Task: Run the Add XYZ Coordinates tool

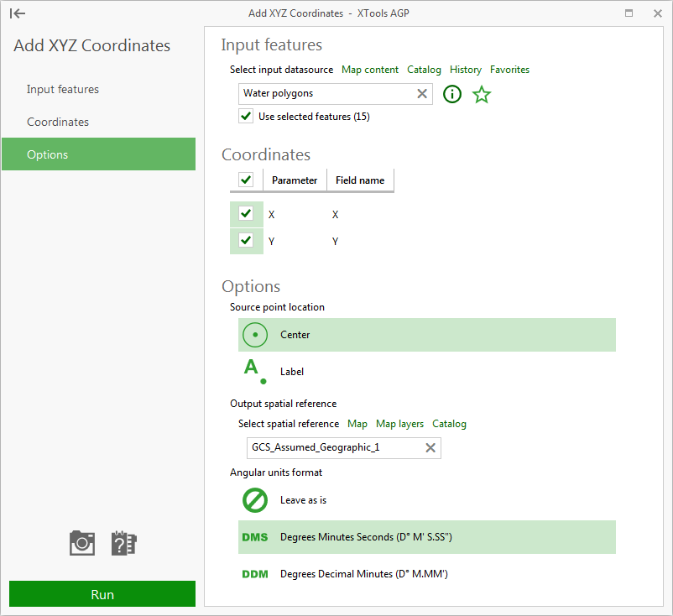Action: point(102,594)
